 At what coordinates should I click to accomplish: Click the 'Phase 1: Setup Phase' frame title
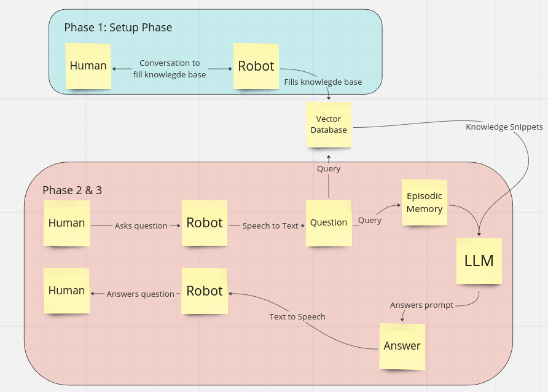[x=118, y=28]
